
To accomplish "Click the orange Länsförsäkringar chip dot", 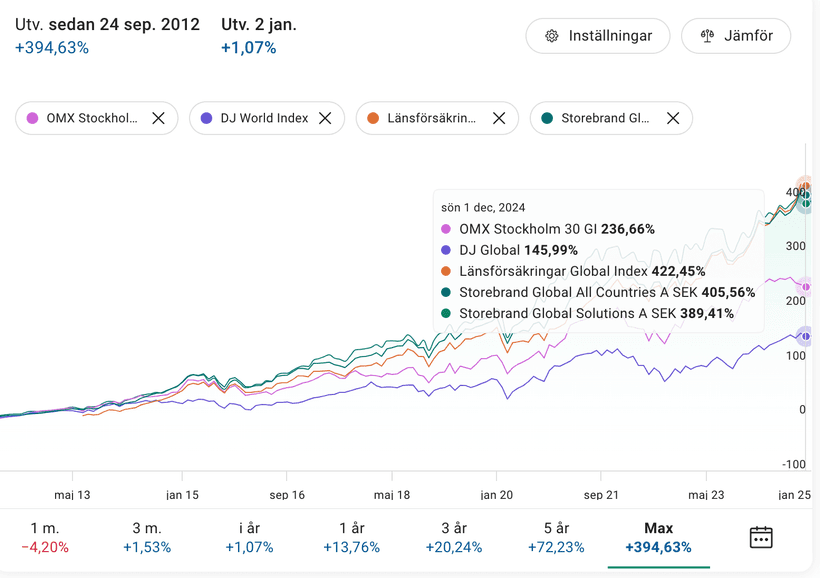I will [373, 118].
